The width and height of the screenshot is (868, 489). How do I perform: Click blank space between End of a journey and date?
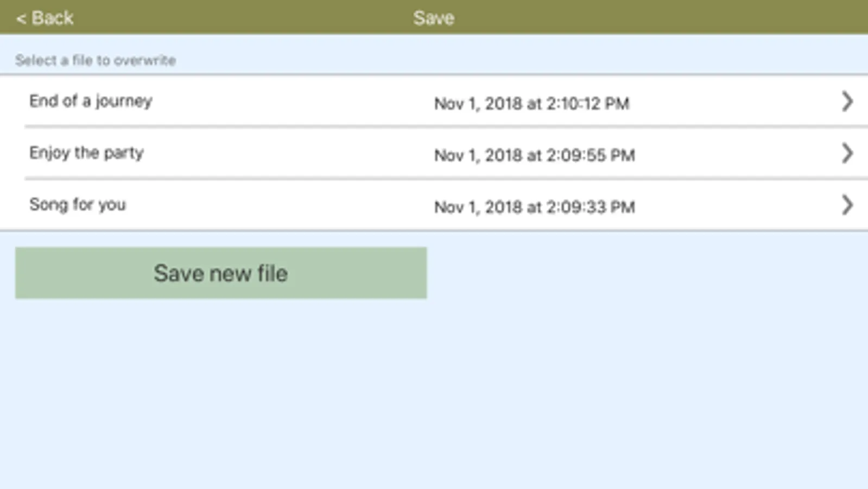[x=293, y=102]
